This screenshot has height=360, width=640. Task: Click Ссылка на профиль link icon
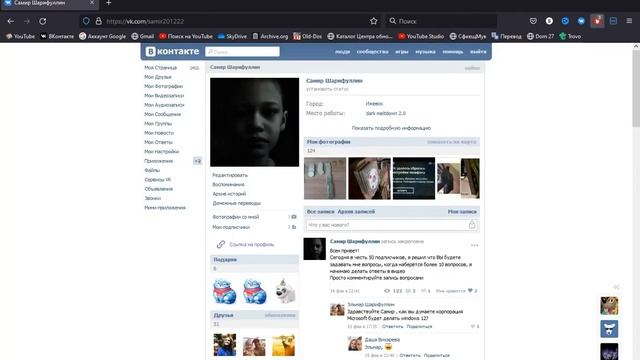[221, 244]
